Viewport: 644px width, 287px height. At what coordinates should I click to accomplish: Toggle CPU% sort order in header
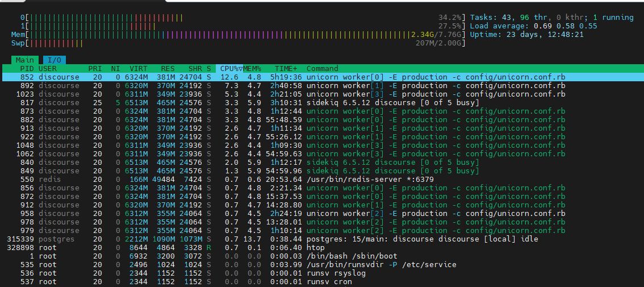pyautogui.click(x=231, y=69)
